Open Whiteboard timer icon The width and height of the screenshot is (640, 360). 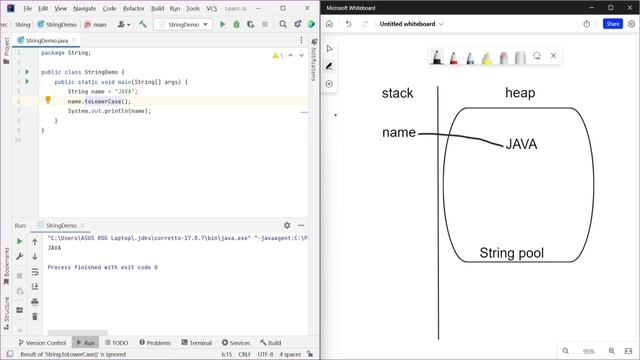click(x=587, y=24)
